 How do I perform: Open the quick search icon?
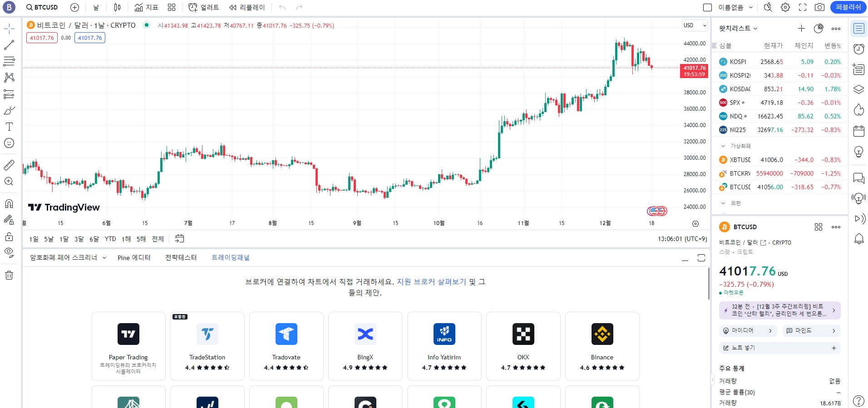coord(768,7)
